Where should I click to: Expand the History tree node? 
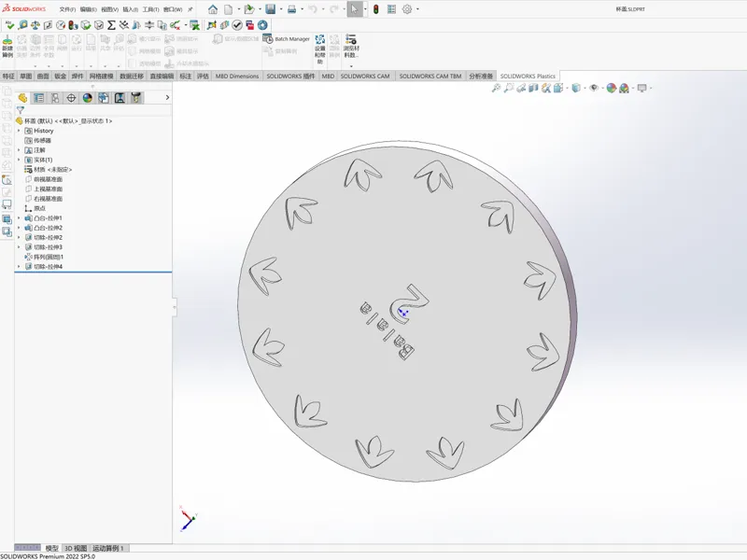[19, 131]
